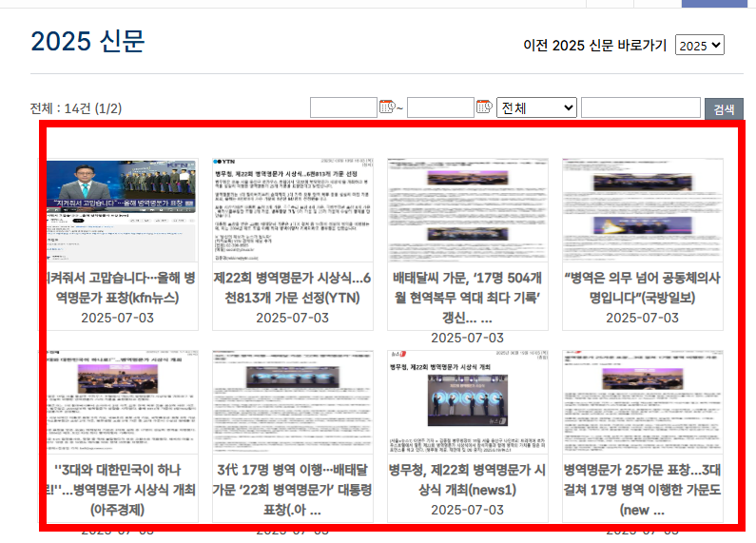Focus the start date input field

point(343,107)
